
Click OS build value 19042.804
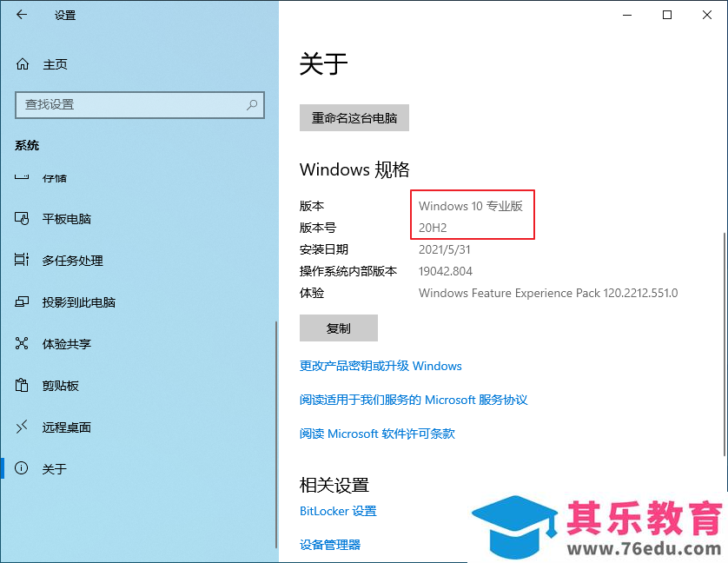(x=446, y=271)
